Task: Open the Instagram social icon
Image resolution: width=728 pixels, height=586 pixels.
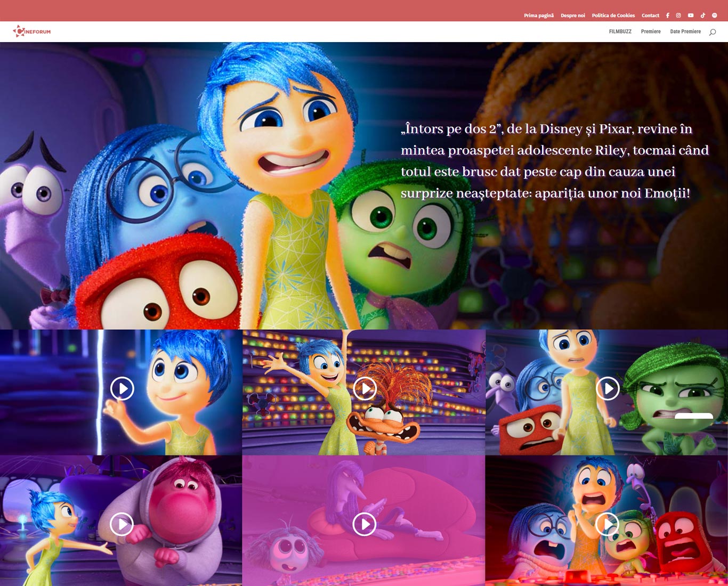Action: tap(678, 15)
